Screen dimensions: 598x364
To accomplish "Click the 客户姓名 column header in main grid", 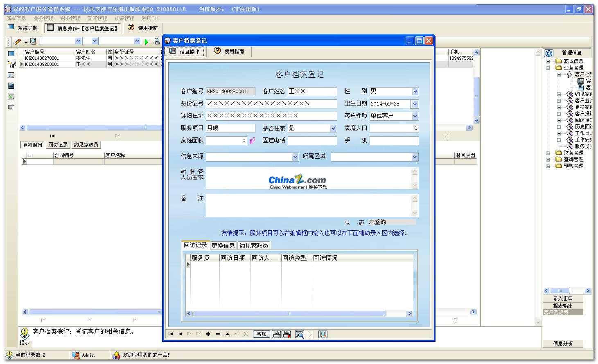I will [x=90, y=52].
